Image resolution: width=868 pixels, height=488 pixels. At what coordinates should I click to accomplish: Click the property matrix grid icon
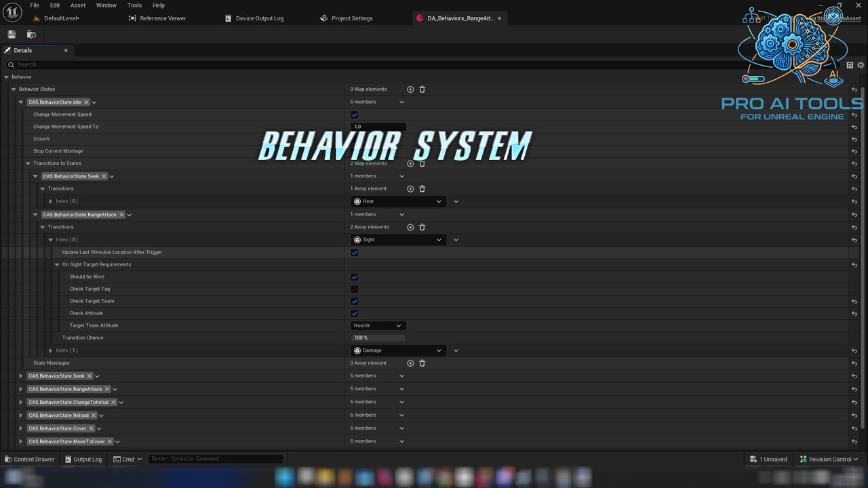point(850,65)
